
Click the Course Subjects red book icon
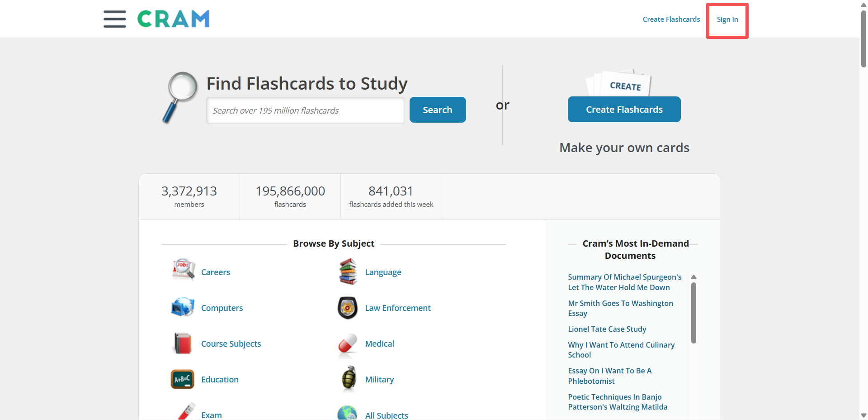pos(183,343)
